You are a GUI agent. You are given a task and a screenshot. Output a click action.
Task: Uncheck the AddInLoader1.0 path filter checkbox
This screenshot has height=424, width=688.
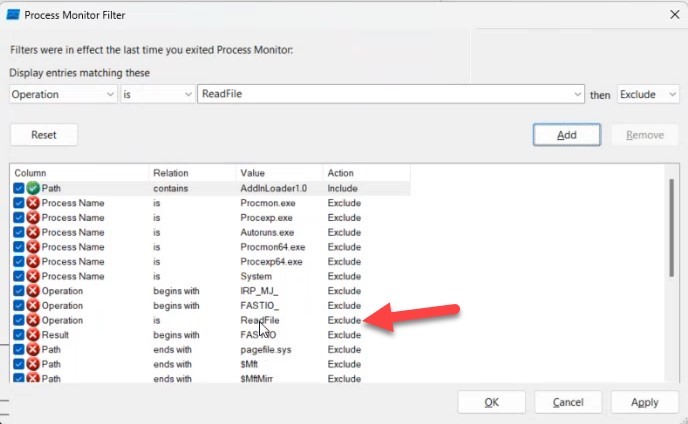(19, 188)
